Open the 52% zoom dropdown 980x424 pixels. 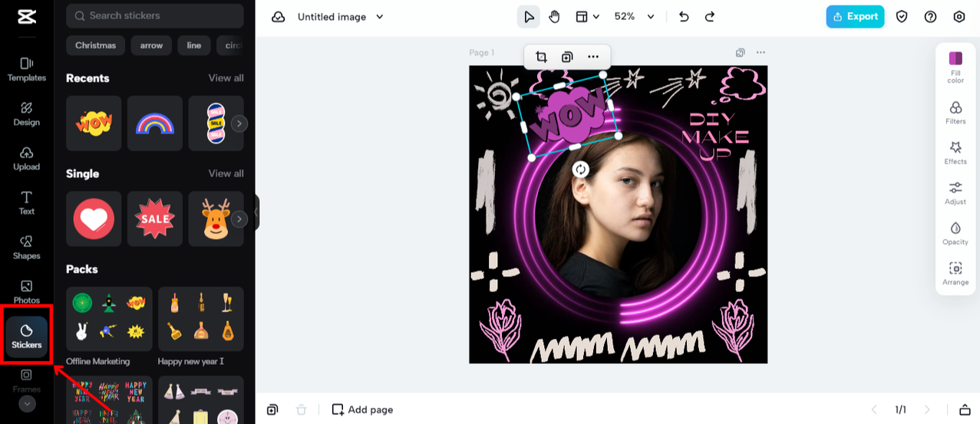(x=635, y=16)
